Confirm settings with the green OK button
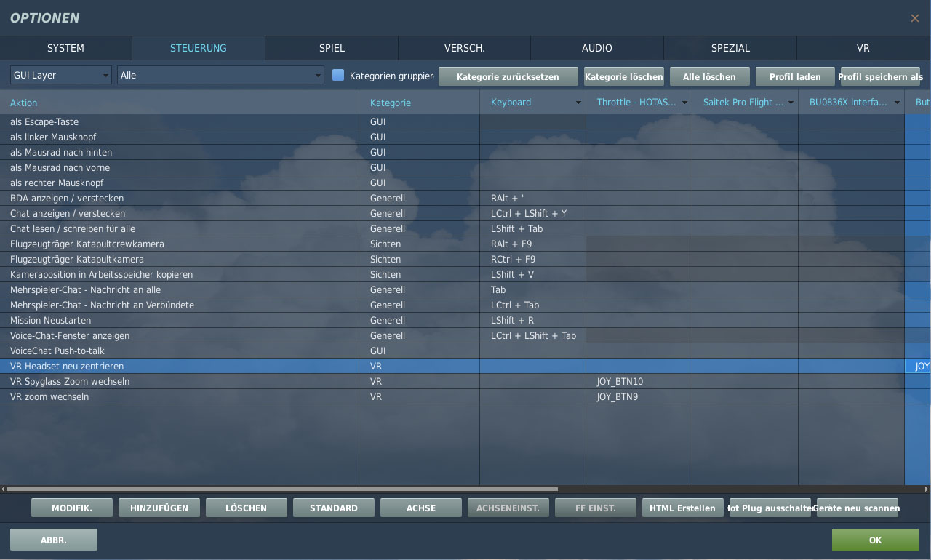This screenshot has width=931, height=560. tap(875, 540)
